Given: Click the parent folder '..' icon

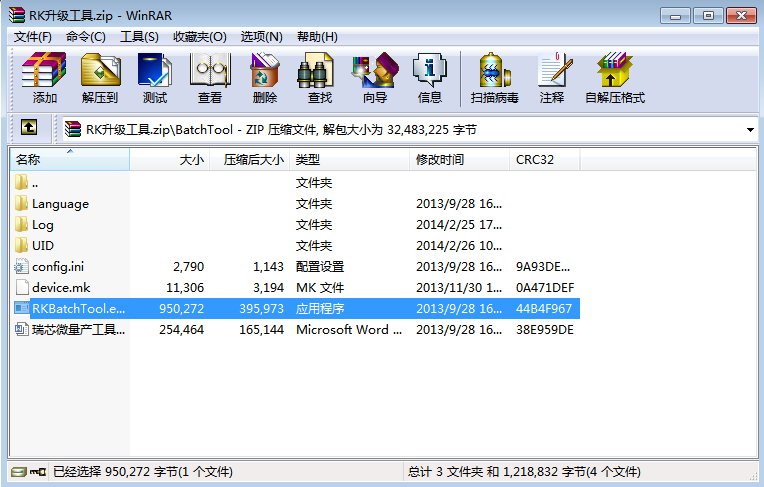Looking at the screenshot, I should coord(21,182).
